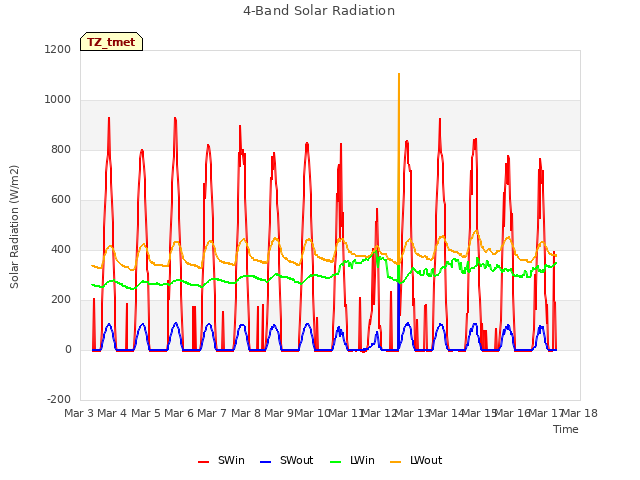Click the Mar 12 low SWin peak
This screenshot has height=480, width=640.
pos(377,209)
